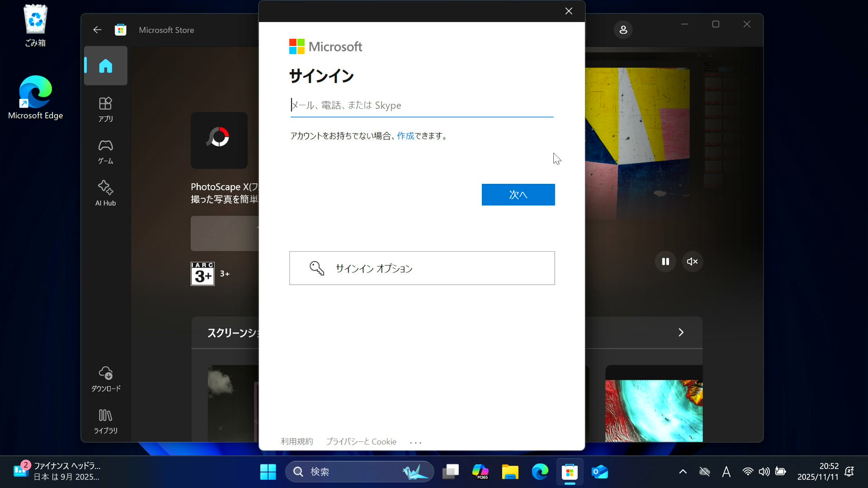Go to Store Home tab
Screen dimensions: 868x488
(x=105, y=66)
